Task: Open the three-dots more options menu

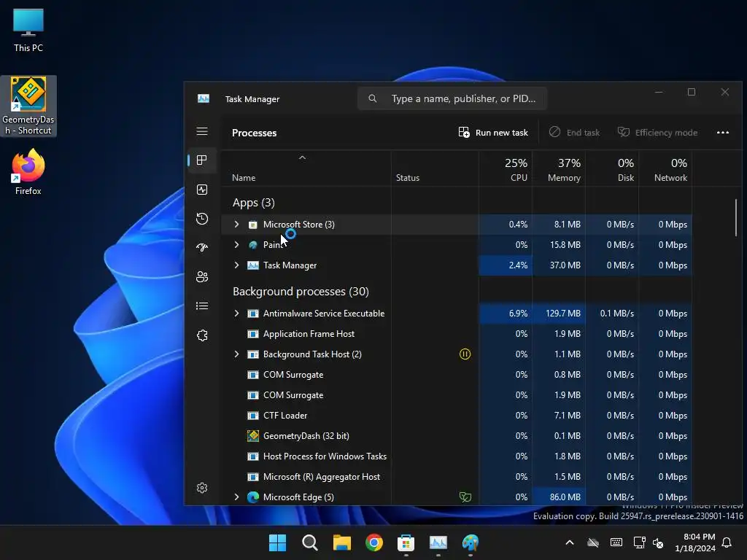Action: [723, 133]
